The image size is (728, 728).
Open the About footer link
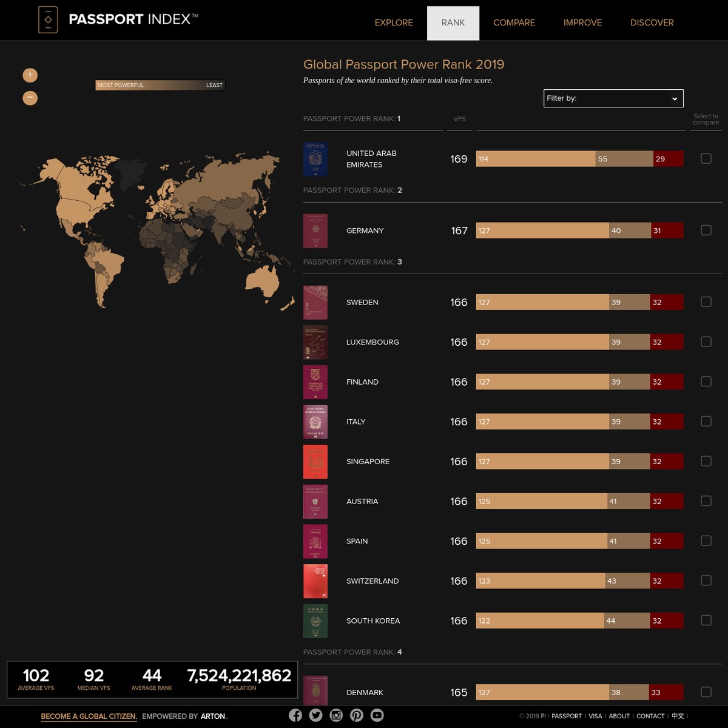(x=619, y=716)
